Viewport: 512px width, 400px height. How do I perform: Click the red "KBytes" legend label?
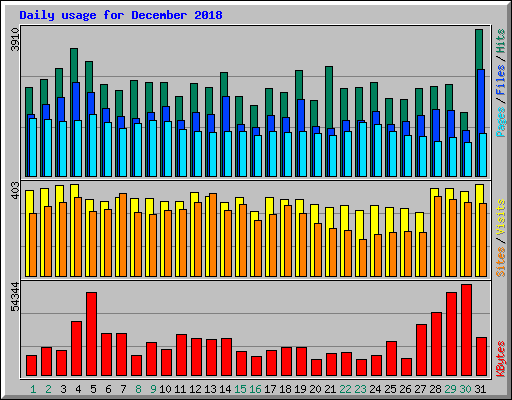pos(501,359)
